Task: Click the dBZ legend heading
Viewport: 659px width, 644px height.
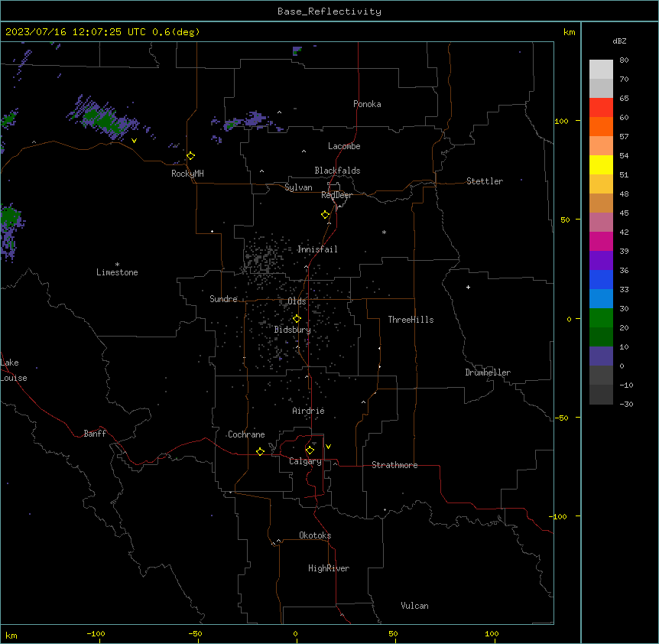Action: pyautogui.click(x=619, y=41)
